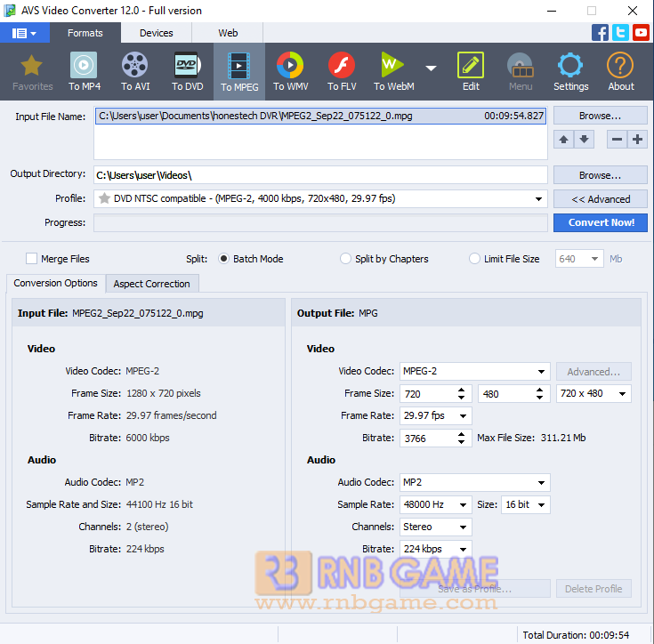Click the Total Duration status text

[576, 635]
